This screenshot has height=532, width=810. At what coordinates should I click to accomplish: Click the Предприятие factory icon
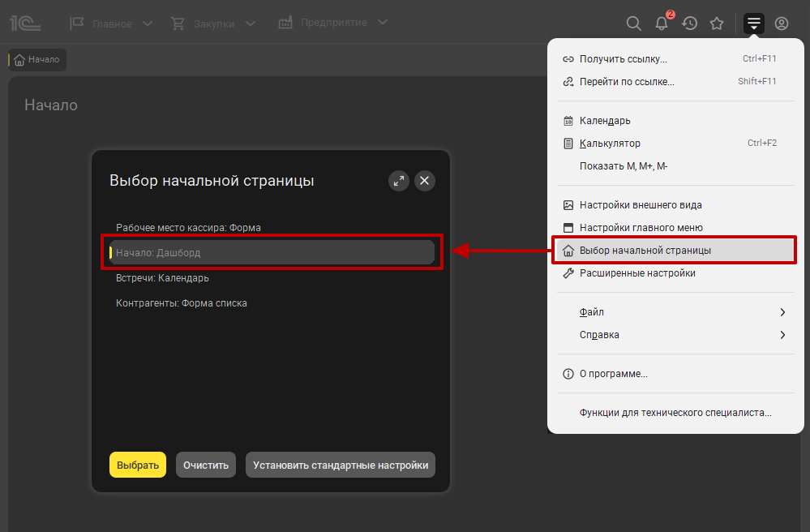coord(285,22)
